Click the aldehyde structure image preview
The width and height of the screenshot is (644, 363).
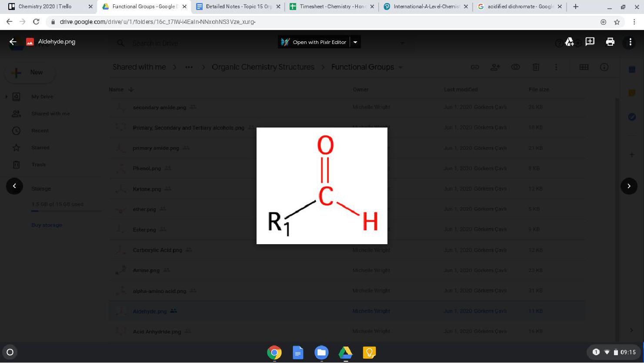pos(322,186)
